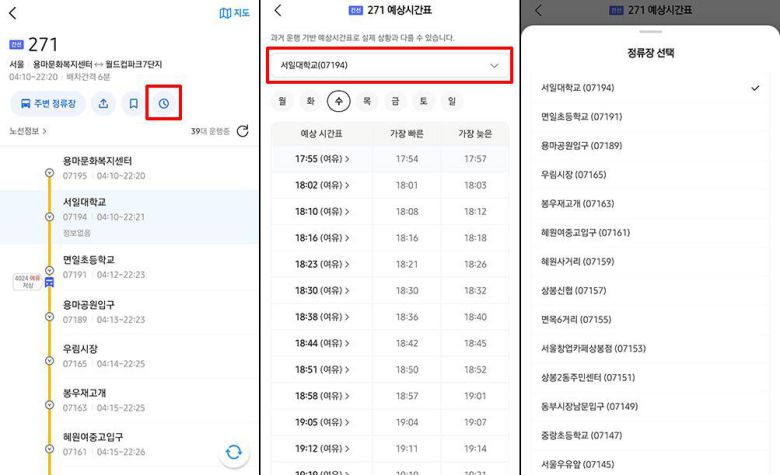Choose 상봉신협 (07157) in stop picker

pos(651,290)
